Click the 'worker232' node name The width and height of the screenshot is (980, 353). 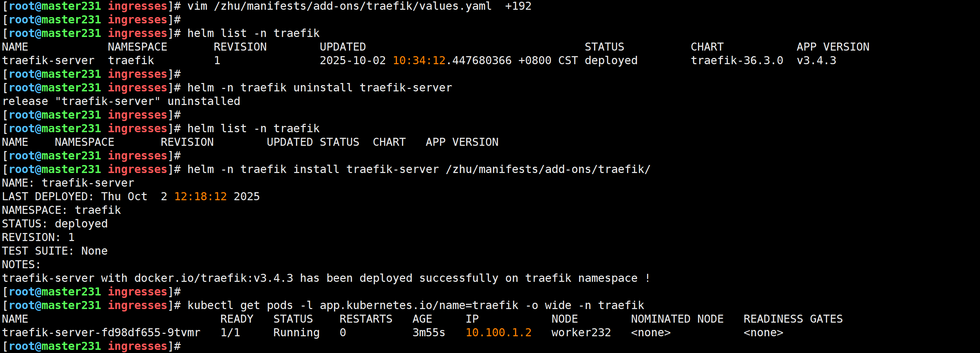581,333
